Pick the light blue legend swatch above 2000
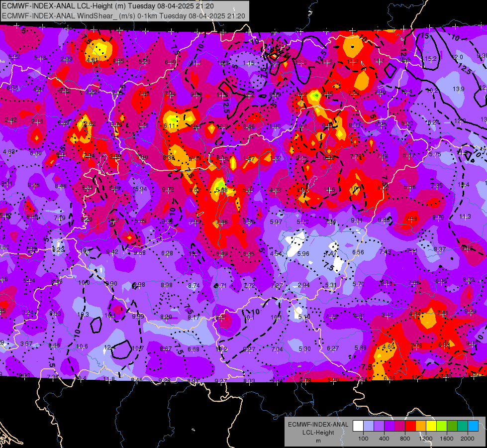487x448 pixels. click(x=473, y=426)
